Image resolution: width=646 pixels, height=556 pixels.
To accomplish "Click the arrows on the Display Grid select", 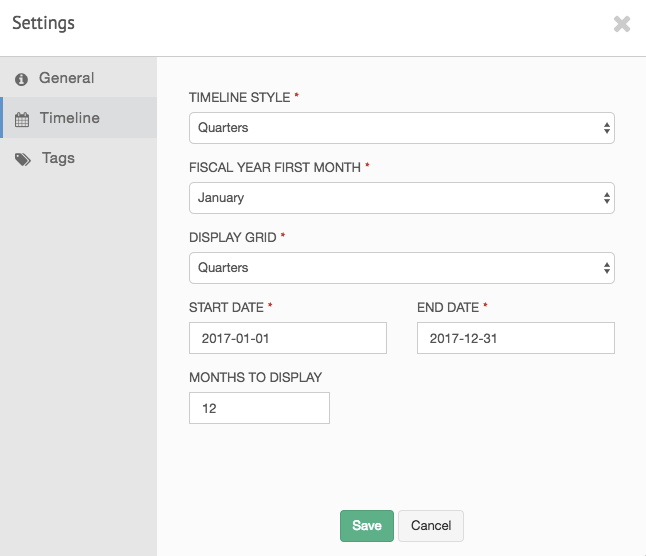I will 607,268.
